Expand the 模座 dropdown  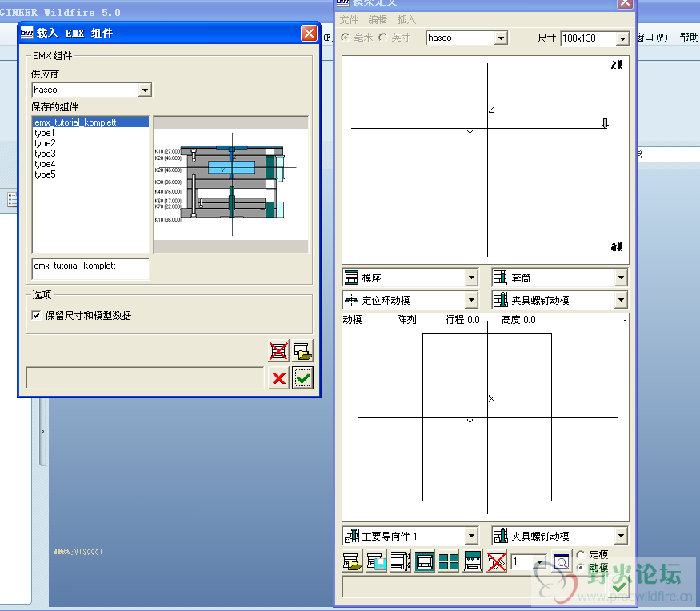pyautogui.click(x=471, y=278)
